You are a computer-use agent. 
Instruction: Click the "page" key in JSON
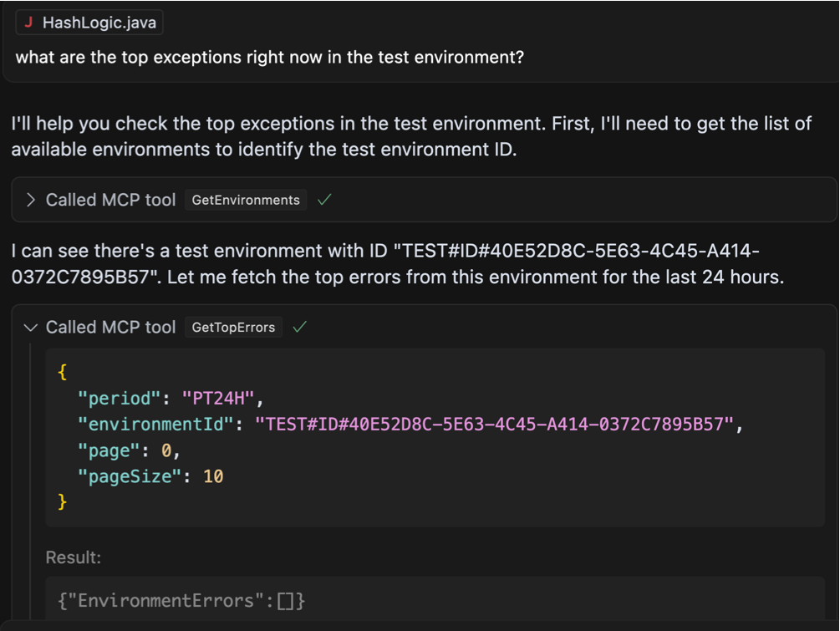[x=109, y=450]
